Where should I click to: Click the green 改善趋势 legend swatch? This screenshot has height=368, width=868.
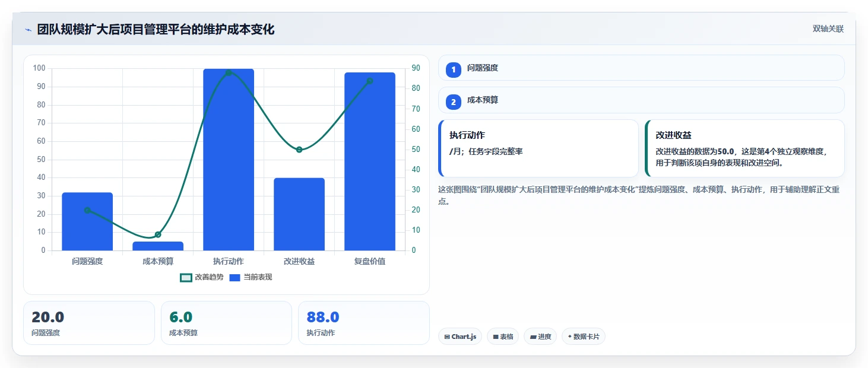click(x=186, y=277)
